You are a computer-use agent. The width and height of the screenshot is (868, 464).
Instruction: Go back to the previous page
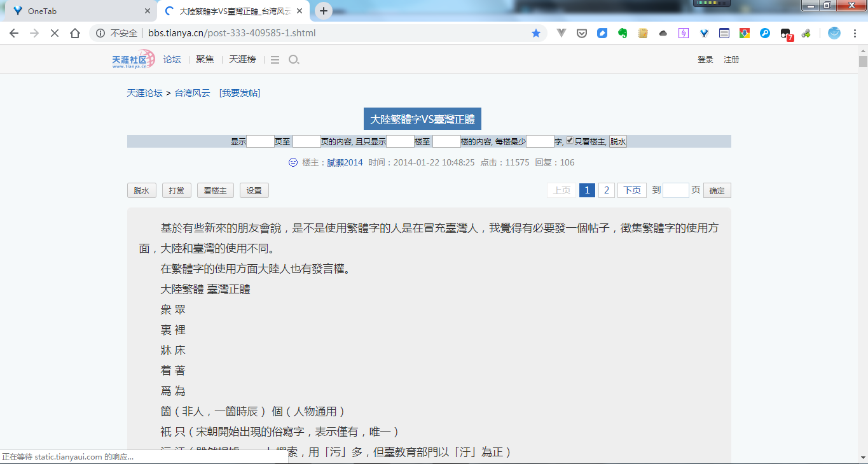(14, 33)
